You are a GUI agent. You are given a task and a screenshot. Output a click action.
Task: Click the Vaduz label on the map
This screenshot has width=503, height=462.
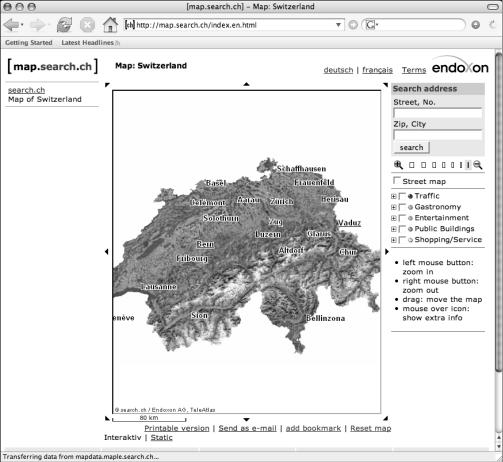[349, 222]
